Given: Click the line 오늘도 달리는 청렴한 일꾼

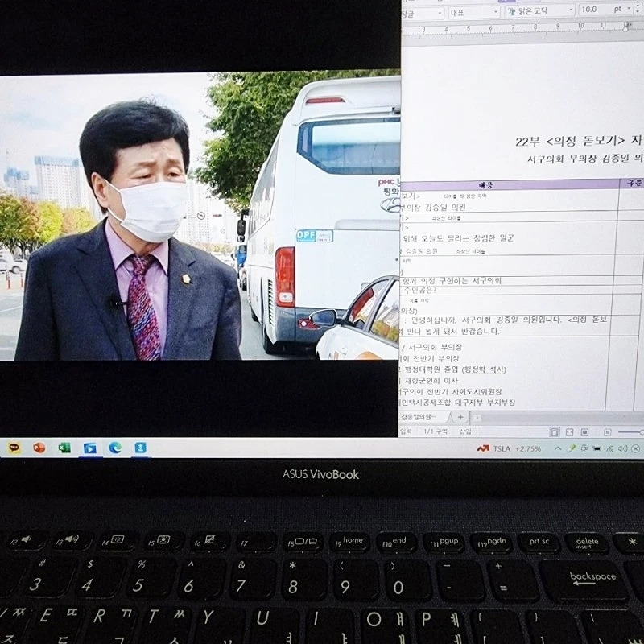Looking at the screenshot, I should [467, 238].
